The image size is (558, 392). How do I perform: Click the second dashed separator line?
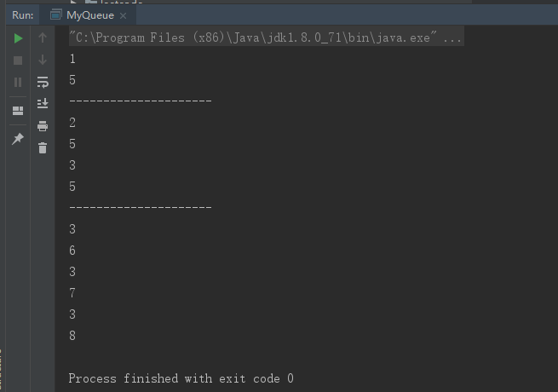(141, 207)
